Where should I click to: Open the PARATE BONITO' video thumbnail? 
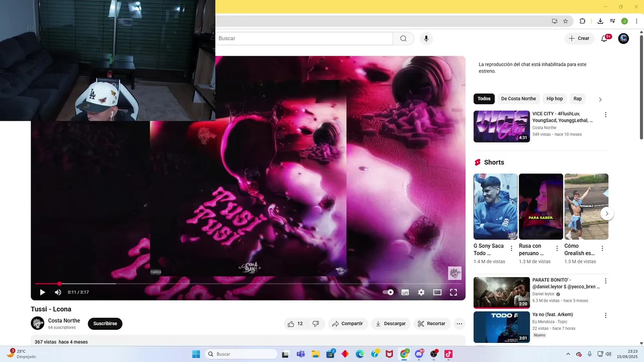coord(502,293)
